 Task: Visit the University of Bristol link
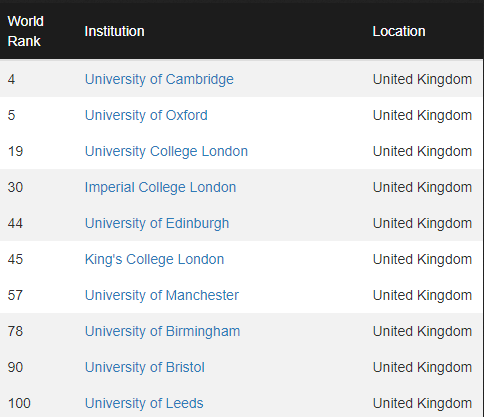click(x=145, y=367)
